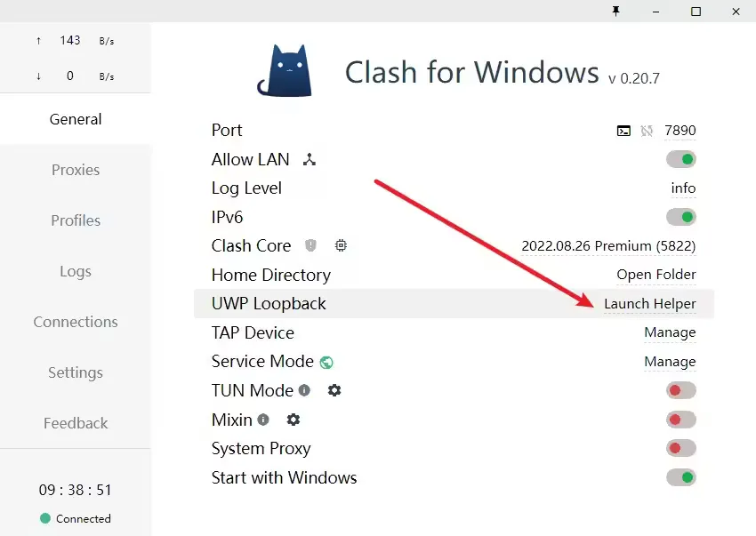Click the info icon next to Mixin
The height and width of the screenshot is (536, 756).
[x=263, y=420]
